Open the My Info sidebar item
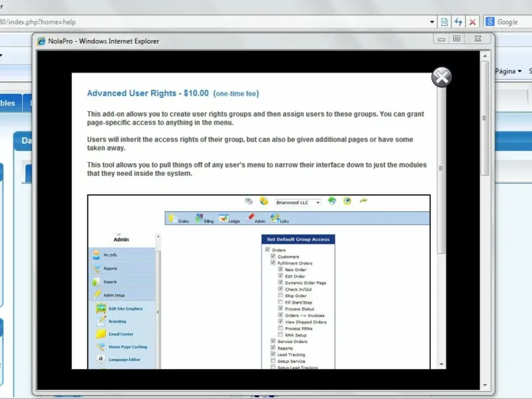 pos(122,255)
